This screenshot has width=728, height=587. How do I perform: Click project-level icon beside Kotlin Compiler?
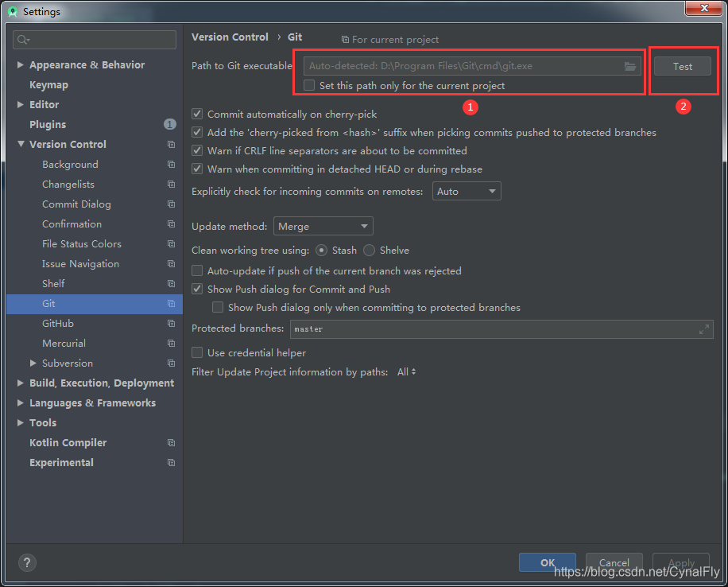[x=172, y=443]
